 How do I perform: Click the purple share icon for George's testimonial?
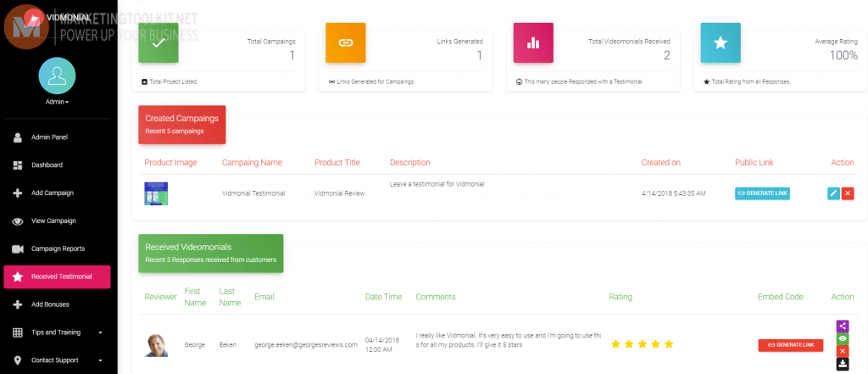843,326
